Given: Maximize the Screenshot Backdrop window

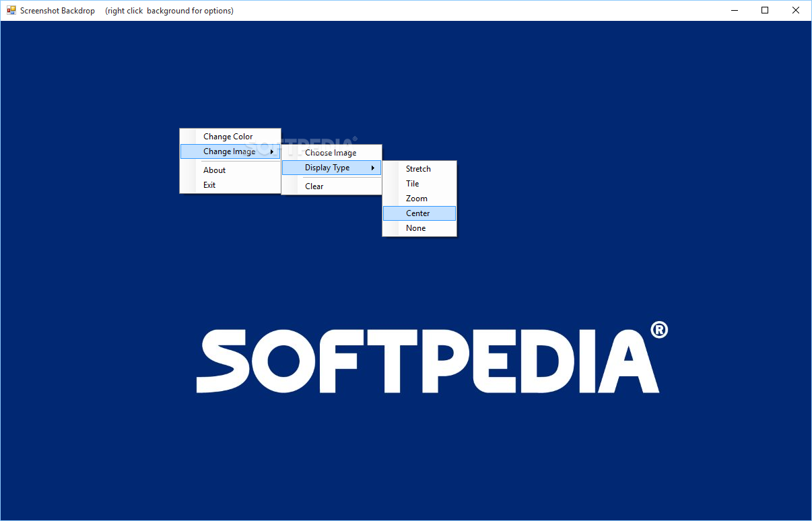Looking at the screenshot, I should tap(765, 10).
